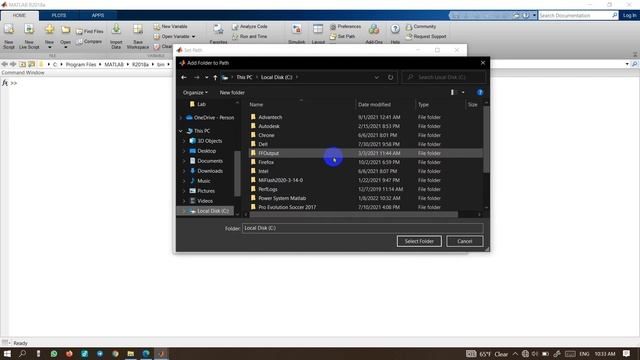Select the Advantech folder
The height and width of the screenshot is (360, 640).
click(270, 117)
